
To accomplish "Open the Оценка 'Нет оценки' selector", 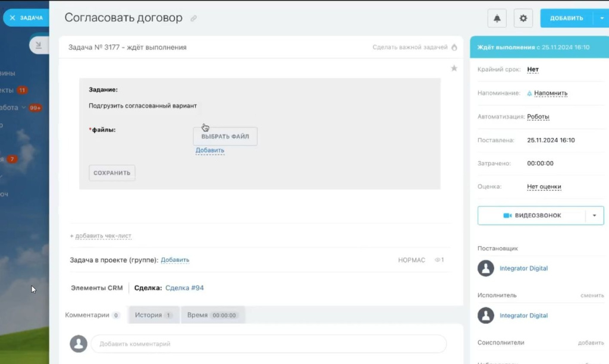I will tap(544, 187).
